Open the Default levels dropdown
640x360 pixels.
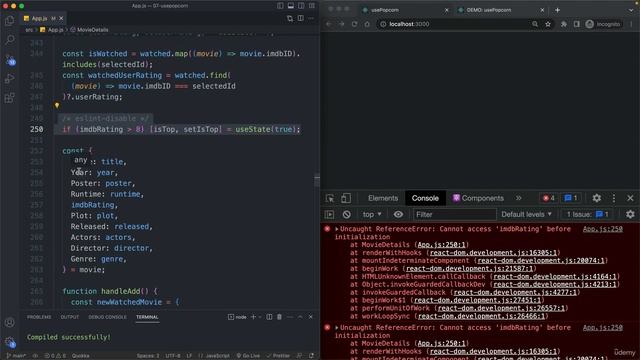pos(526,214)
